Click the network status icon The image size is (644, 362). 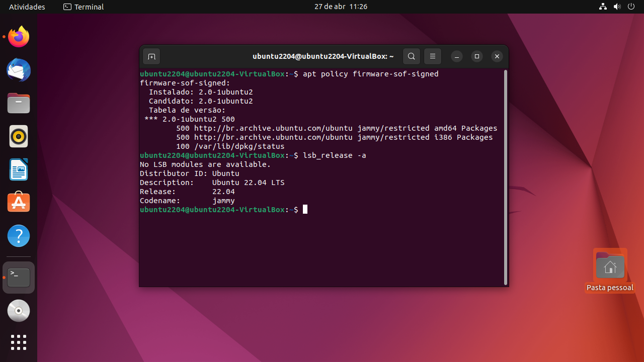click(x=603, y=7)
